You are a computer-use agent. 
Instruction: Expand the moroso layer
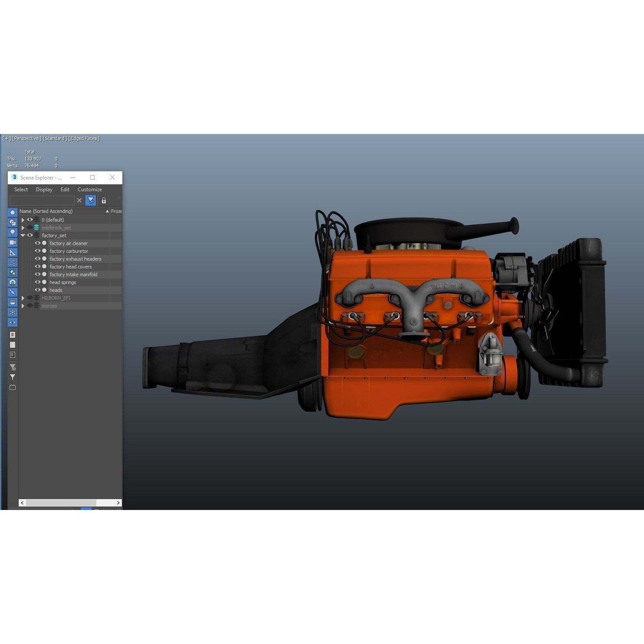(x=23, y=306)
